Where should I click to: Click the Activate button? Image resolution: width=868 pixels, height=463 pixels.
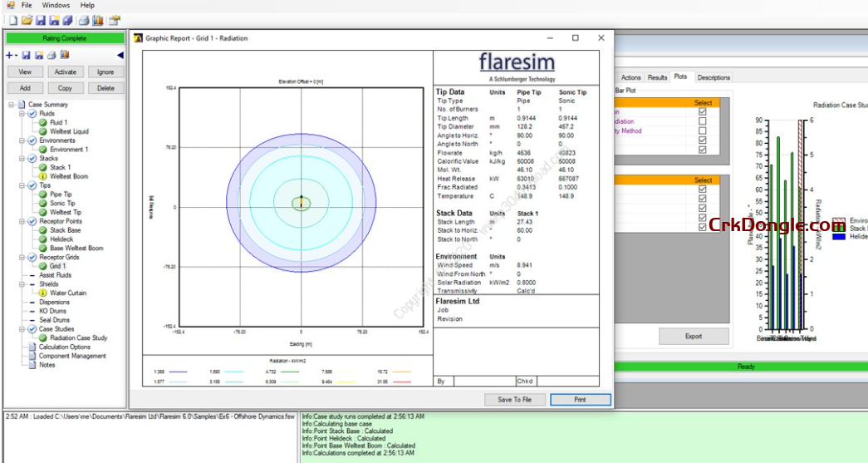coord(66,72)
